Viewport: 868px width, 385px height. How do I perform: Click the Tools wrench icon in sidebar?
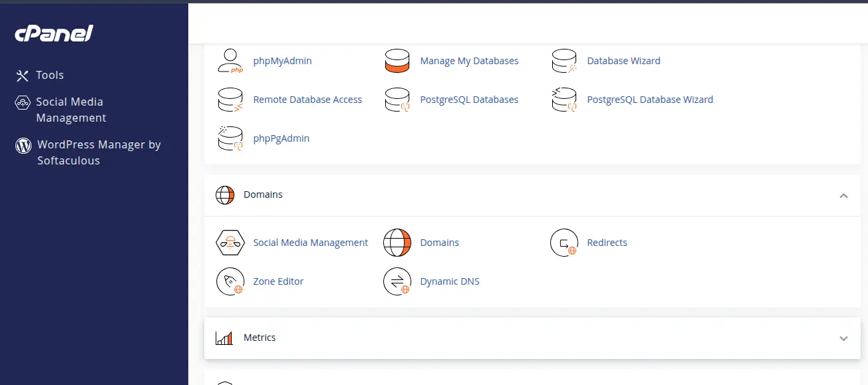coord(23,76)
